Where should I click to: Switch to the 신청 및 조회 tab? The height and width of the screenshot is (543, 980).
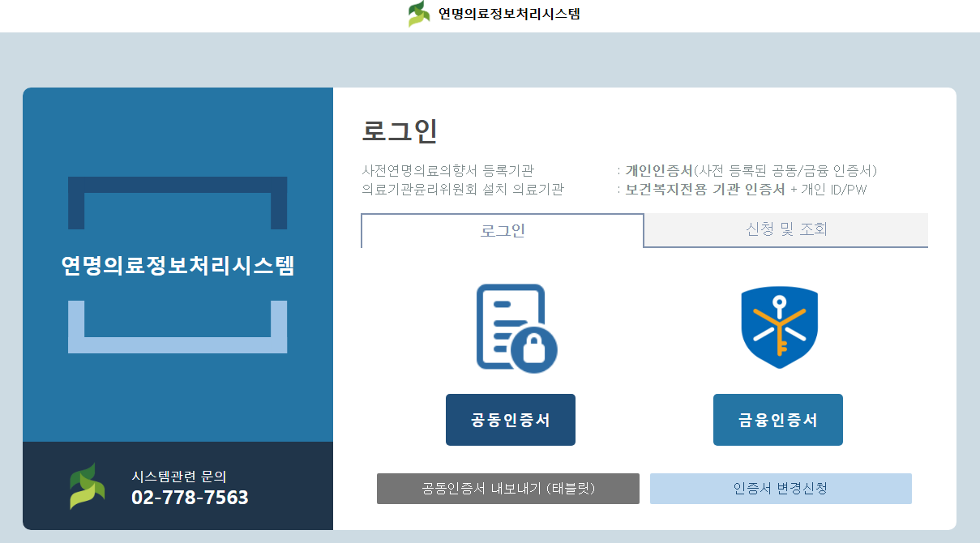coord(786,229)
